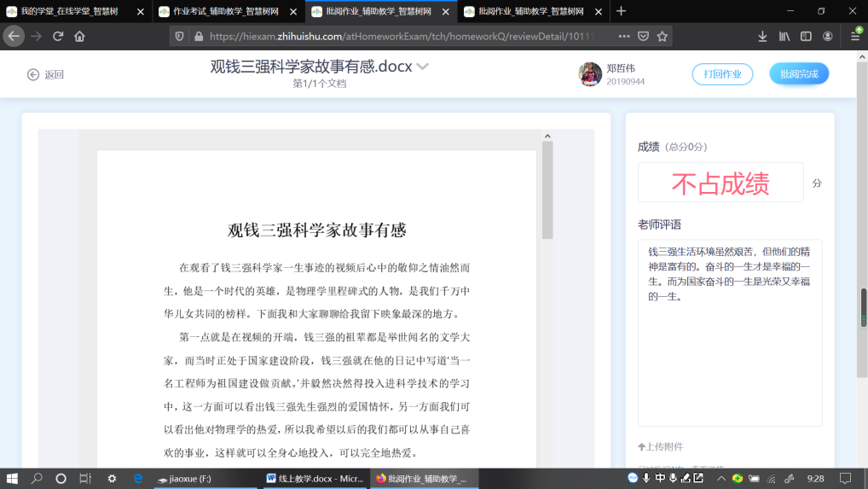Toggle the Firefox sidebar view icon
The height and width of the screenshot is (489, 868).
806,37
